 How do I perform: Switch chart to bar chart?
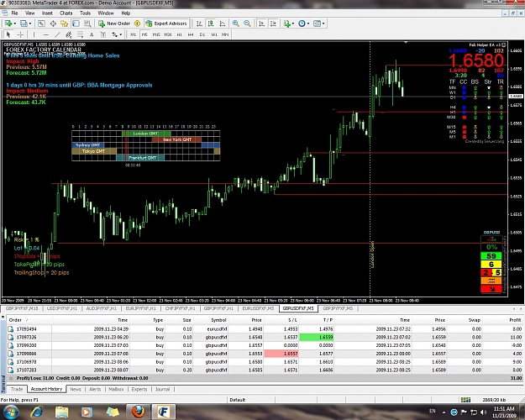pos(199,24)
